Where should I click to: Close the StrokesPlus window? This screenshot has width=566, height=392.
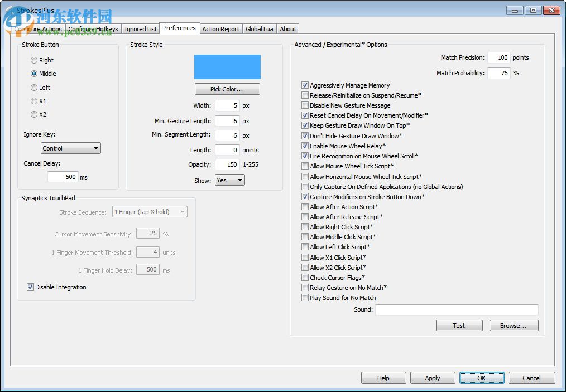pos(551,11)
